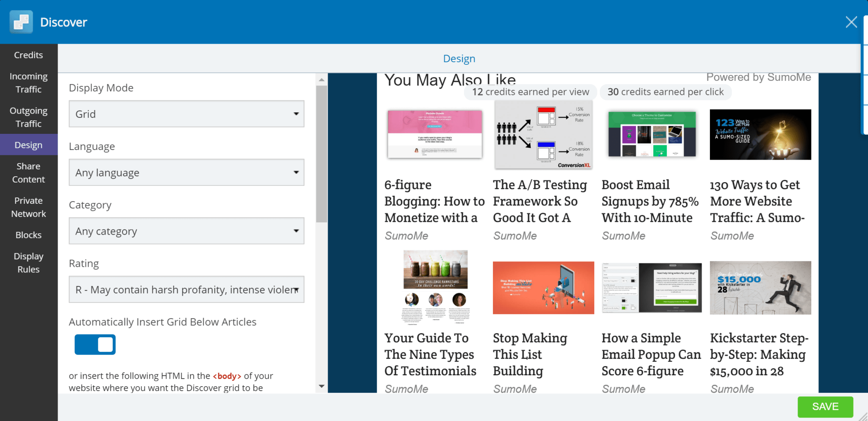Click the settings panel scrollbar thumb

[322, 154]
